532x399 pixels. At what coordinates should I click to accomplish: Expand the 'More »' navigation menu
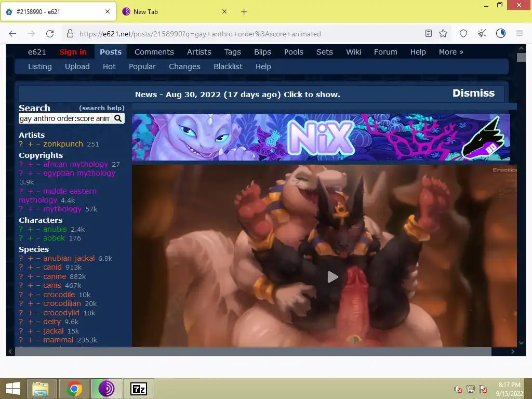[451, 52]
